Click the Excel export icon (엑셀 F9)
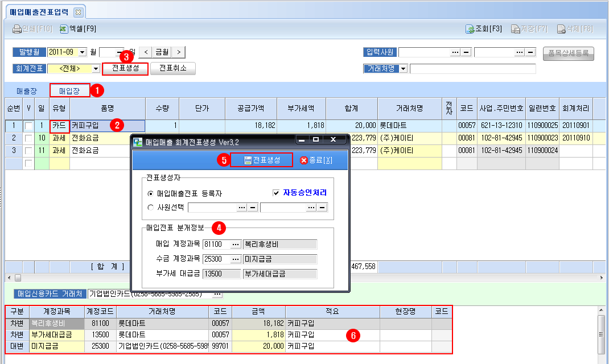The height and width of the screenshot is (364, 609). [x=64, y=28]
